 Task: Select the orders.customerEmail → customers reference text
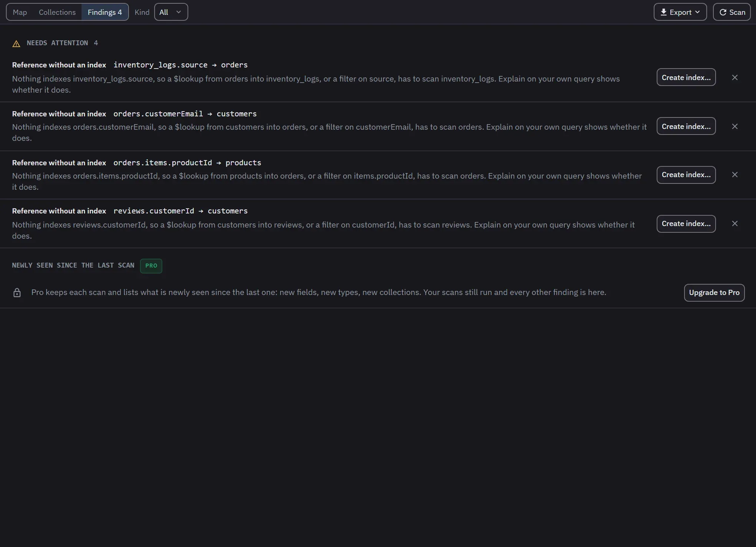pyautogui.click(x=185, y=114)
